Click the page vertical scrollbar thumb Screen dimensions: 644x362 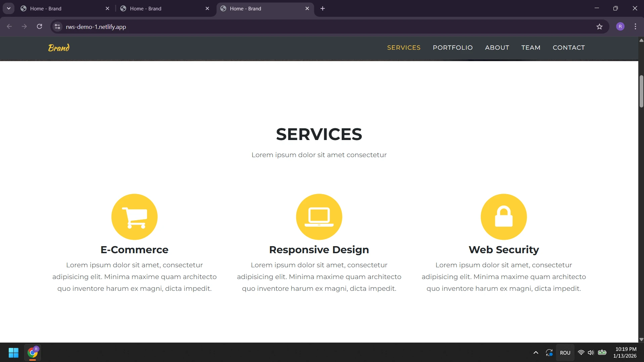[641, 91]
